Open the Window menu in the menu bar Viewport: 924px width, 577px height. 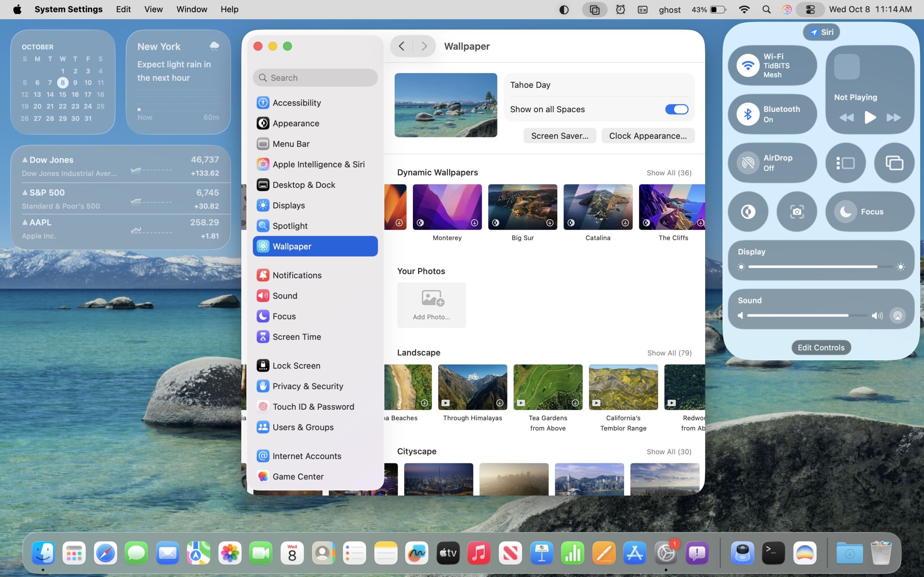tap(191, 9)
